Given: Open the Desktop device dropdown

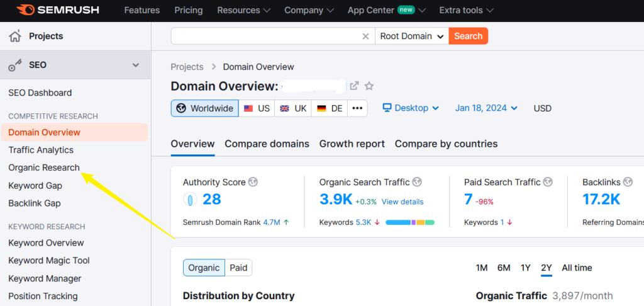Looking at the screenshot, I should (x=411, y=108).
